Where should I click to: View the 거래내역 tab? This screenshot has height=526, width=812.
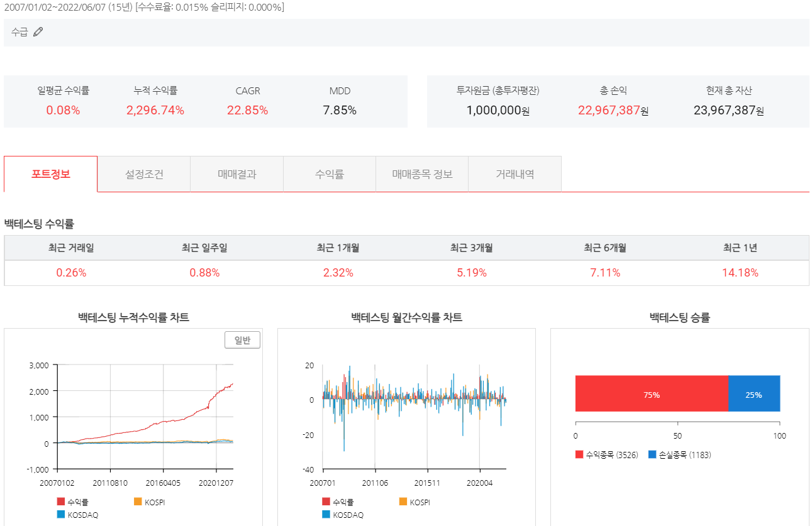[x=515, y=174]
